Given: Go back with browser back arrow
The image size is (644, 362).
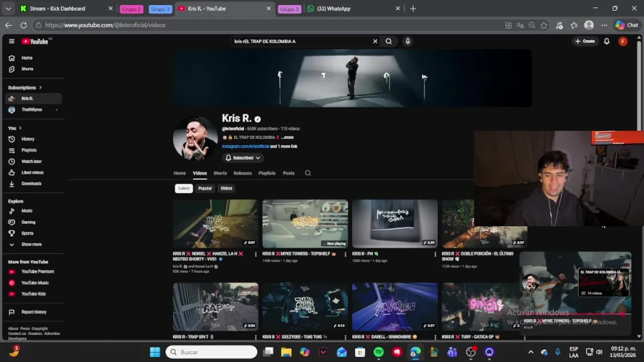Looking at the screenshot, I should click(x=9, y=25).
